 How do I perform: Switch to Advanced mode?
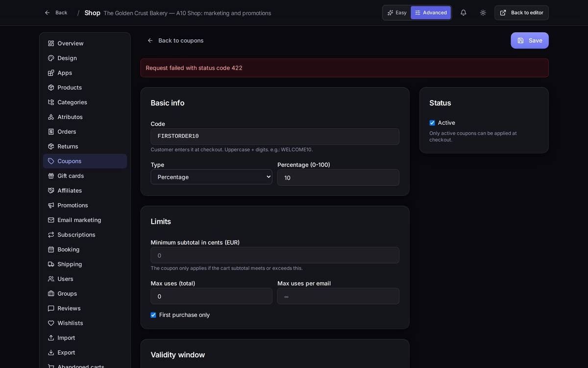431,13
